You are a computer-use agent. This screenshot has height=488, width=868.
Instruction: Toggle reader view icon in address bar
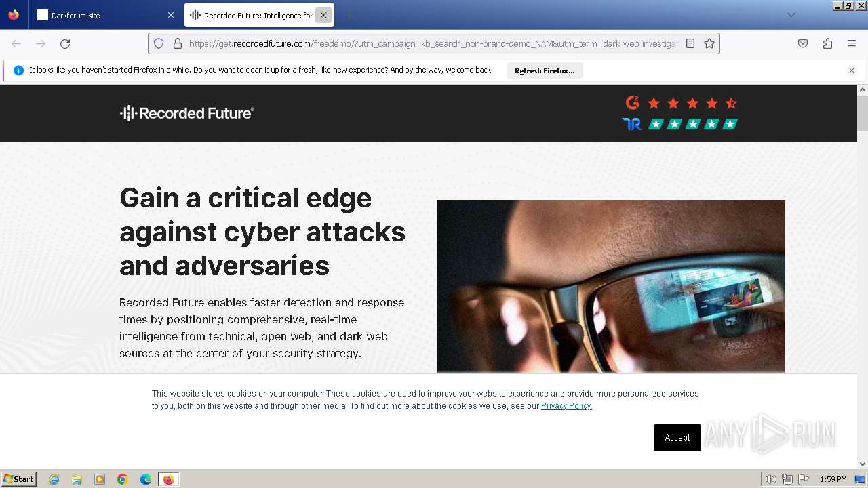click(690, 43)
